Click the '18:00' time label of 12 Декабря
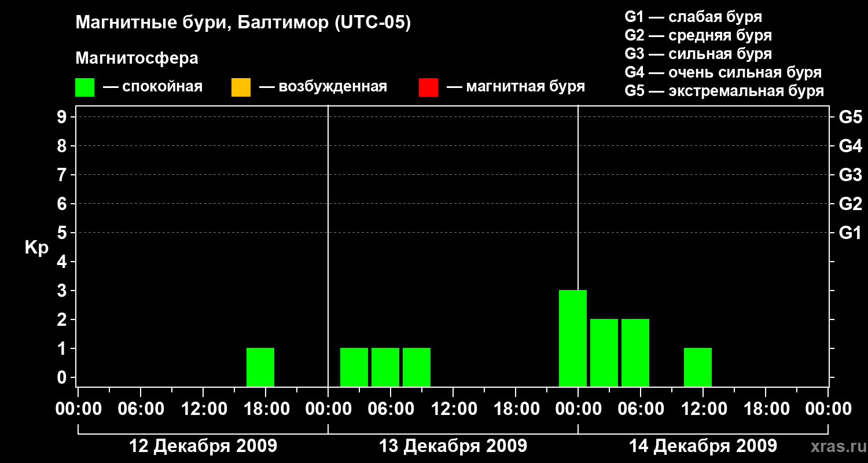 coord(266,409)
